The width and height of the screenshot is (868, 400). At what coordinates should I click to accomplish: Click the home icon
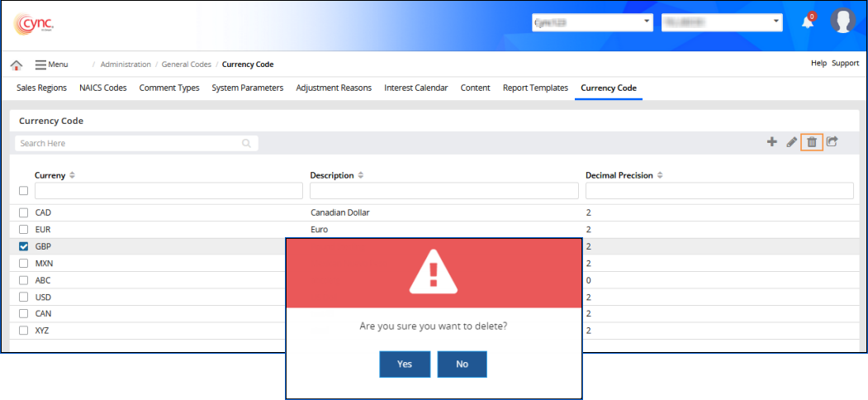(x=17, y=64)
